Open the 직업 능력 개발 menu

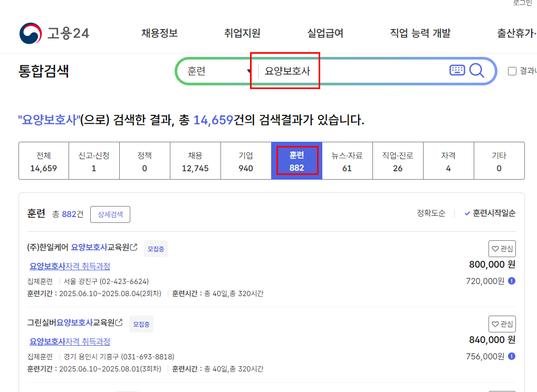(420, 33)
